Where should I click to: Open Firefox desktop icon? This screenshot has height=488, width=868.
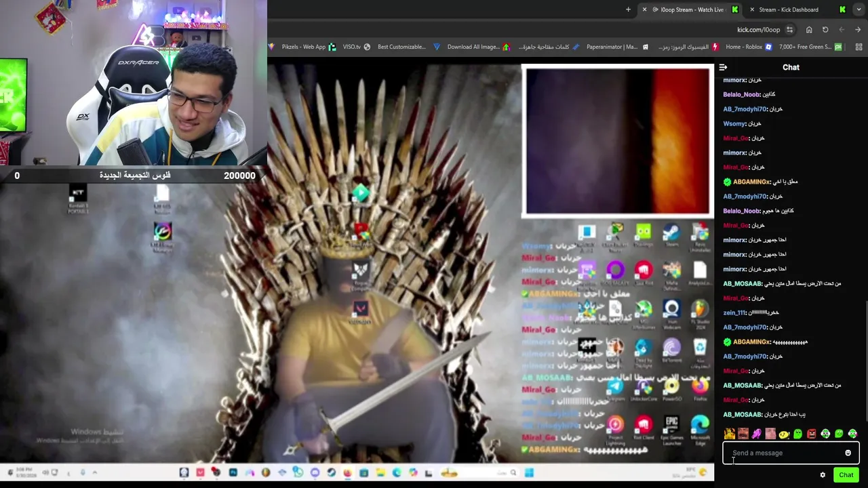coord(700,388)
